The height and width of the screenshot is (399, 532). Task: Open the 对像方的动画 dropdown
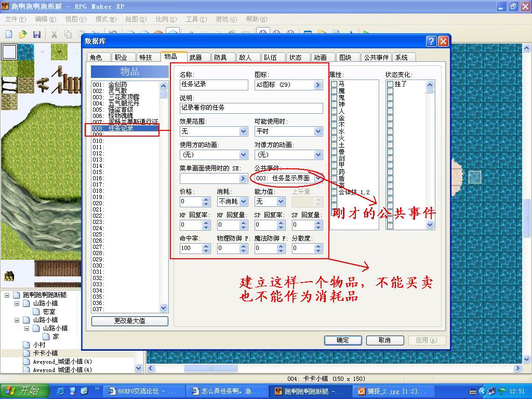pos(318,155)
